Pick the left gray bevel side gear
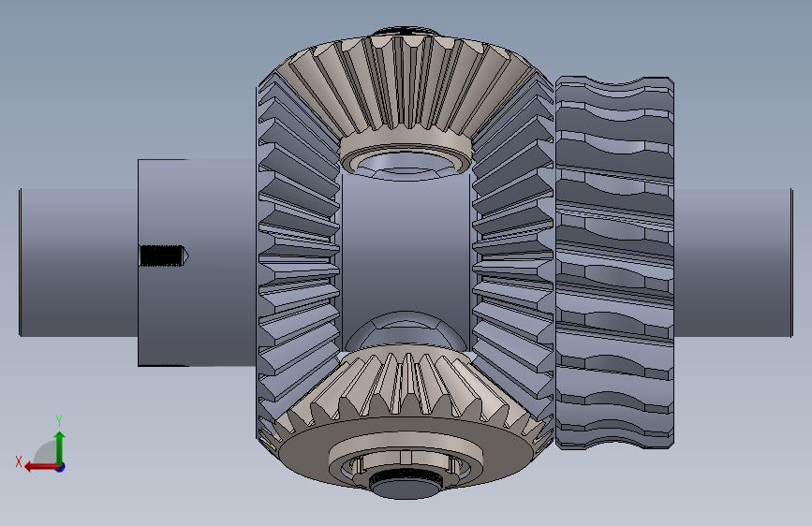The width and height of the screenshot is (812, 526). coord(298,259)
